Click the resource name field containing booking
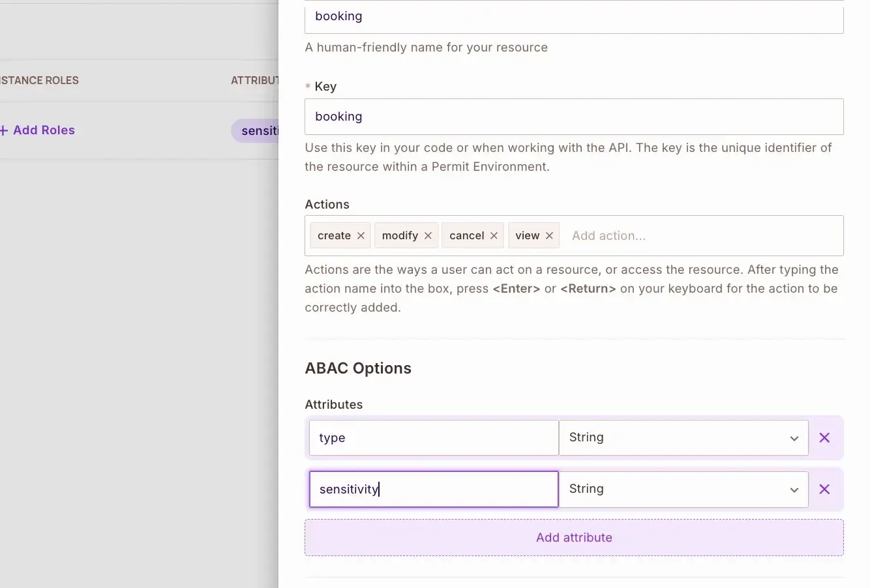Screen dimensions: 870x588 [x=574, y=17]
